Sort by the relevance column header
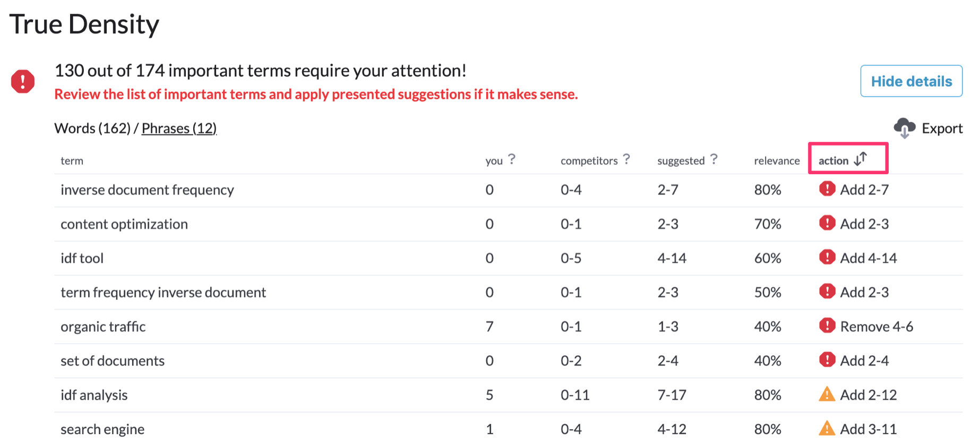980x442 pixels. pos(777,161)
